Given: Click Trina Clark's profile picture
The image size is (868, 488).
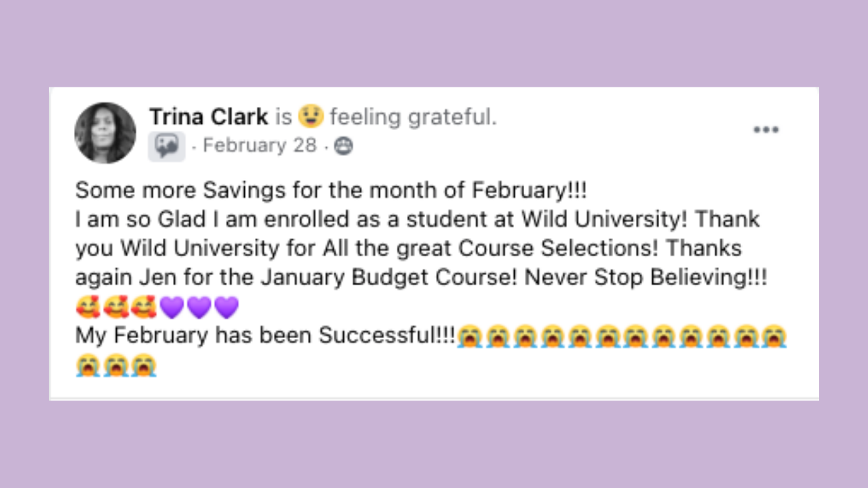Looking at the screenshot, I should [105, 133].
